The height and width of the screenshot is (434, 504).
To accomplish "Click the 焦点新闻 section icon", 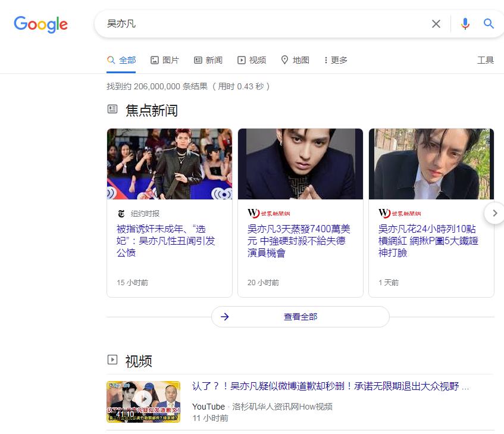I will click(113, 109).
